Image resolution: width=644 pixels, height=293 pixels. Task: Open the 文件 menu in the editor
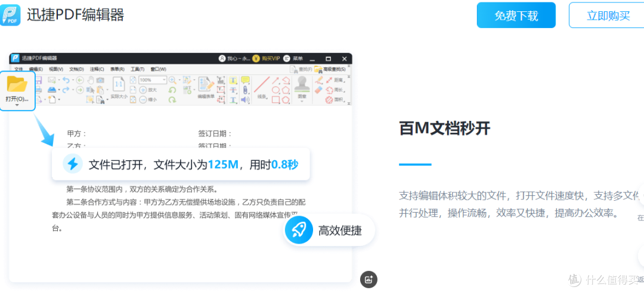click(18, 69)
